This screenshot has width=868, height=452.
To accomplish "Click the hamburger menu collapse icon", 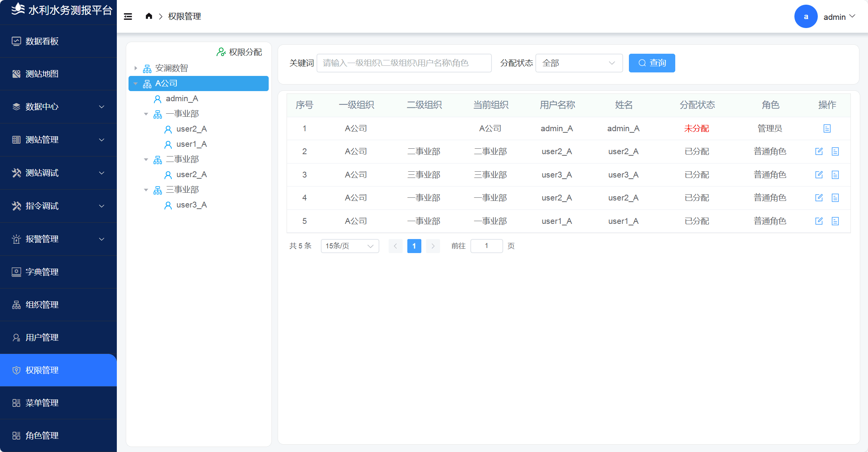I will (128, 16).
